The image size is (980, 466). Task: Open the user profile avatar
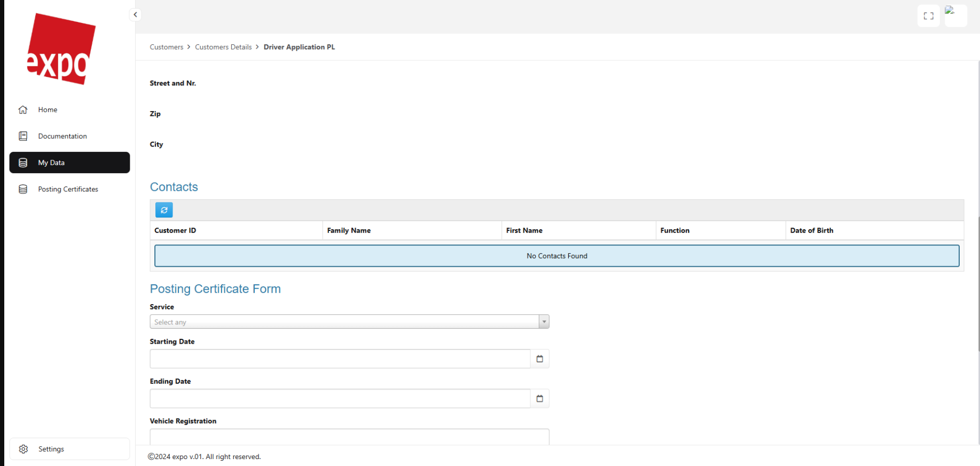tap(955, 15)
